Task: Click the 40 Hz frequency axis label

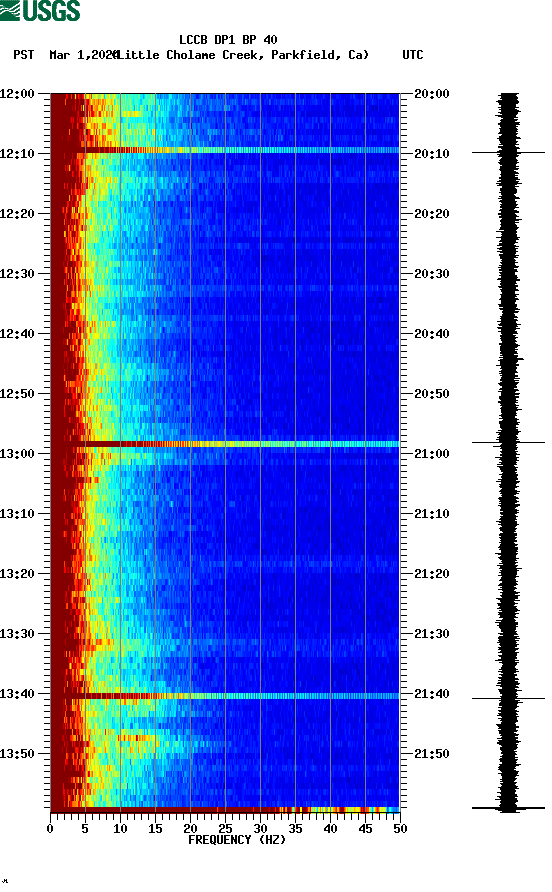Action: click(x=330, y=829)
